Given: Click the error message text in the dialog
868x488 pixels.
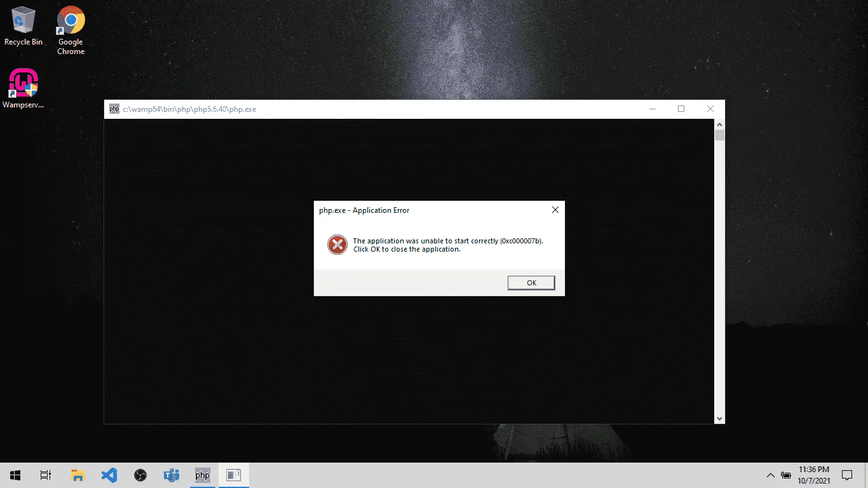Looking at the screenshot, I should click(448, 245).
